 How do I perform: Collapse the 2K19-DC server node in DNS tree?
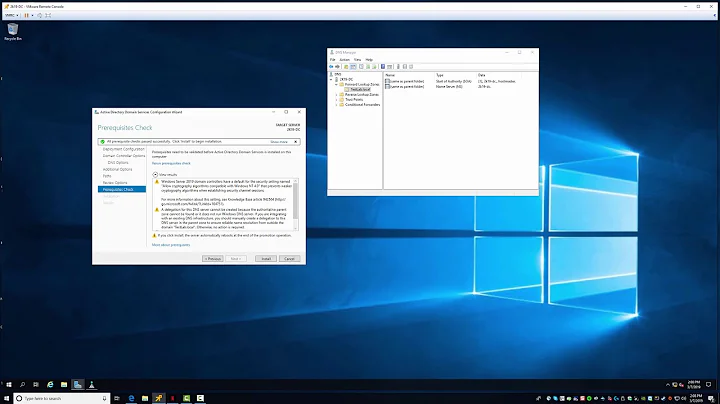(x=331, y=79)
